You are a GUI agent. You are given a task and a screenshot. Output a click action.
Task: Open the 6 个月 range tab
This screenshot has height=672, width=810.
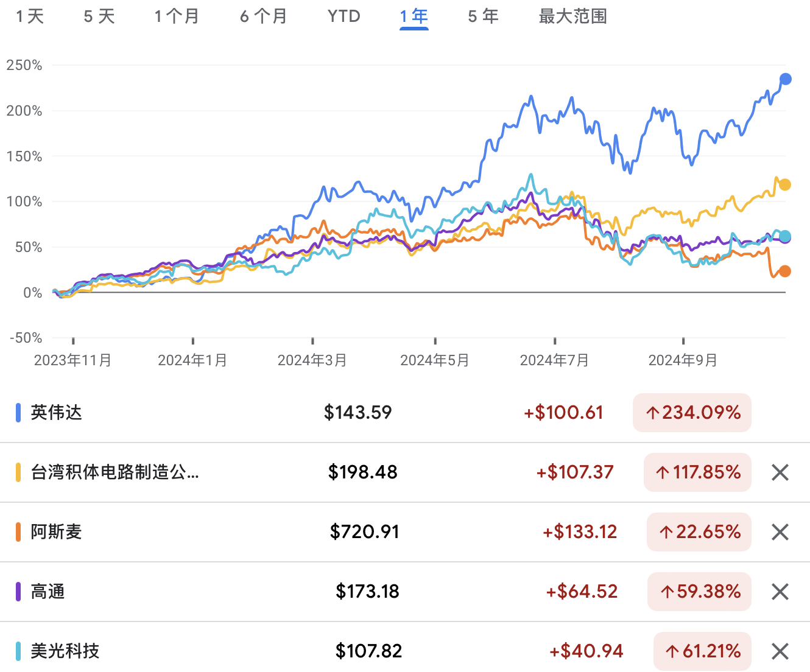[x=264, y=16]
